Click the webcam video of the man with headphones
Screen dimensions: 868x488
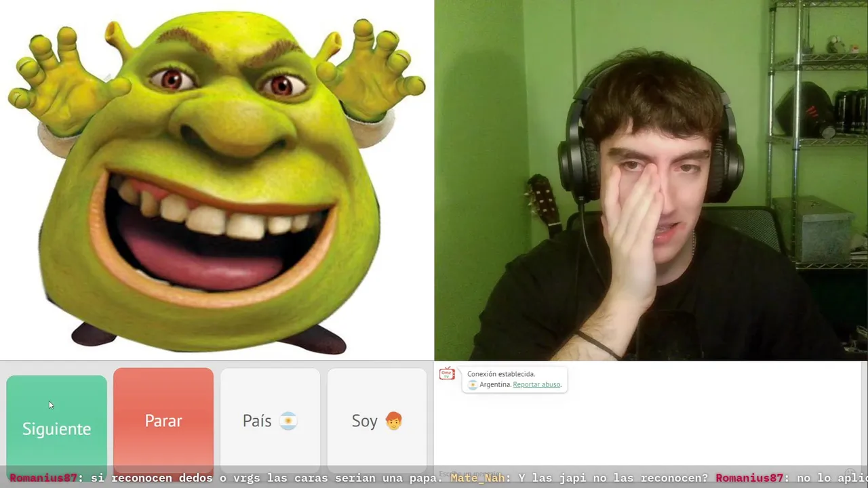tap(651, 180)
